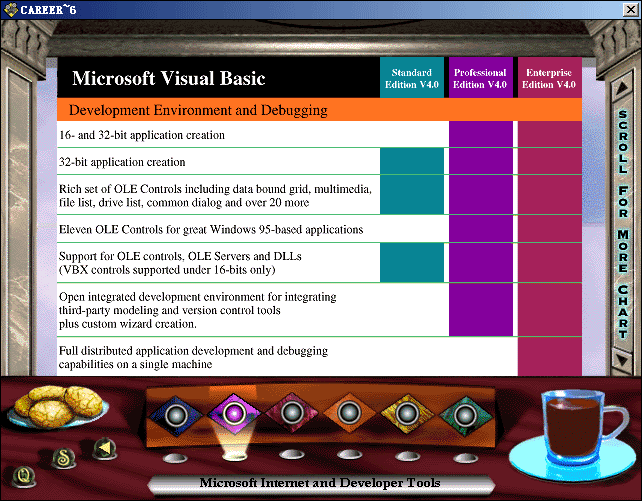Click Development Environment and Debugging heading
This screenshot has width=642, height=501.
pyautogui.click(x=198, y=110)
